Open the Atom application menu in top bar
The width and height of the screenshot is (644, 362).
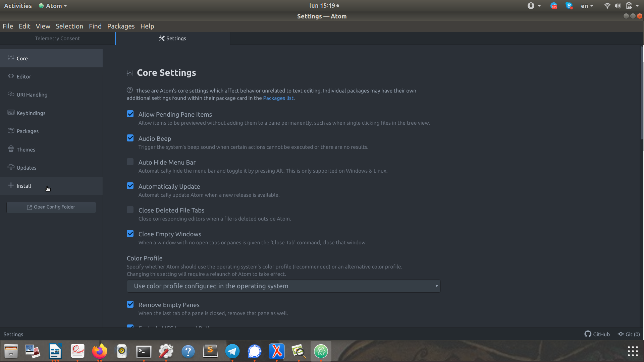pyautogui.click(x=53, y=6)
